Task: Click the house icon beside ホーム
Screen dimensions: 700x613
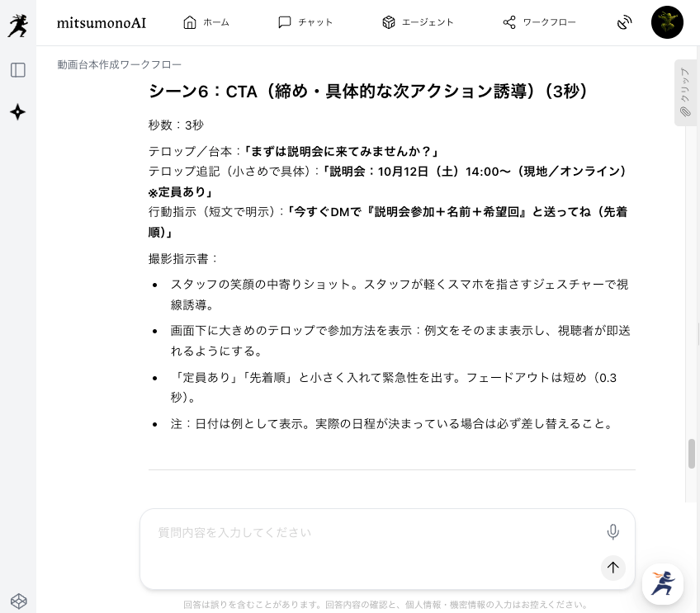Action: click(190, 22)
